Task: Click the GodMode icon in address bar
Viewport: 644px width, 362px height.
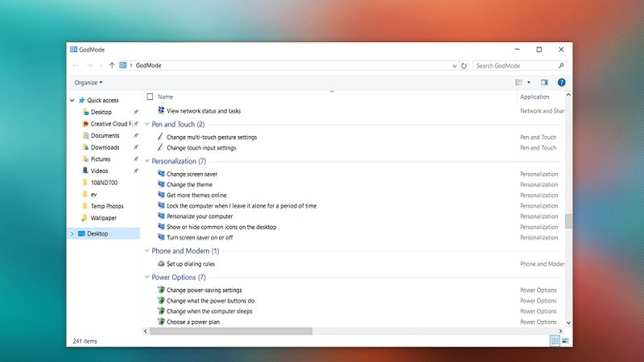Action: point(123,65)
